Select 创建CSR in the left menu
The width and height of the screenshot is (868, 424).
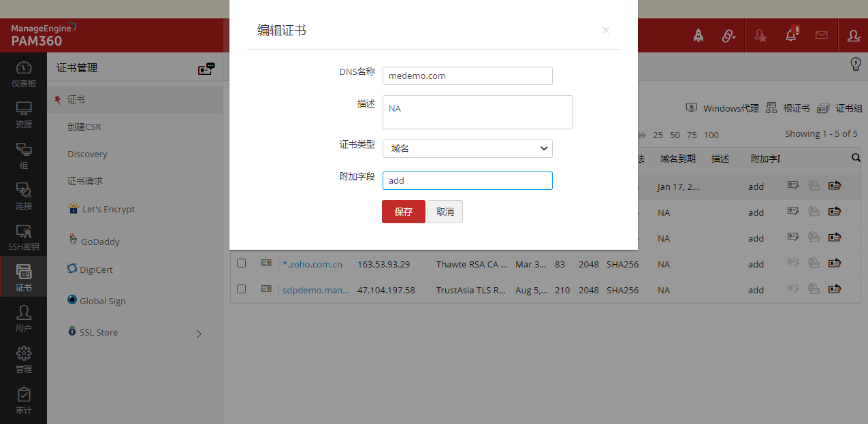pyautogui.click(x=84, y=127)
